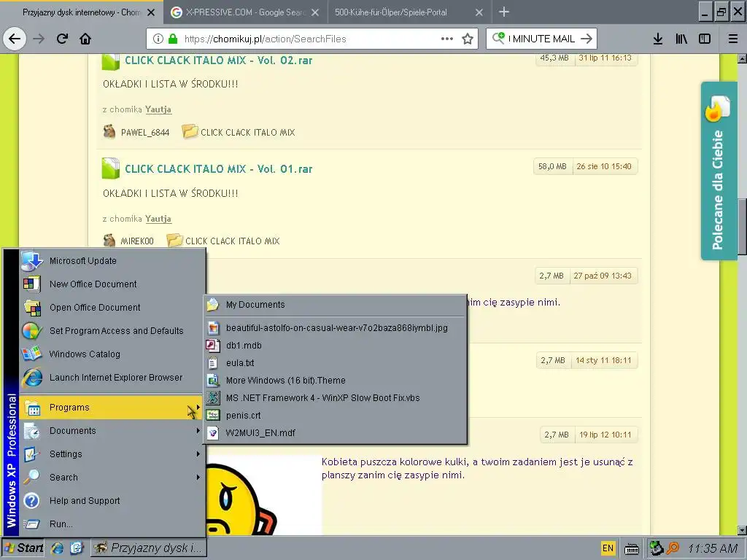Viewport: 747px width, 560px height.
Task: Open the browser home page icon
Action: pyautogui.click(x=85, y=39)
